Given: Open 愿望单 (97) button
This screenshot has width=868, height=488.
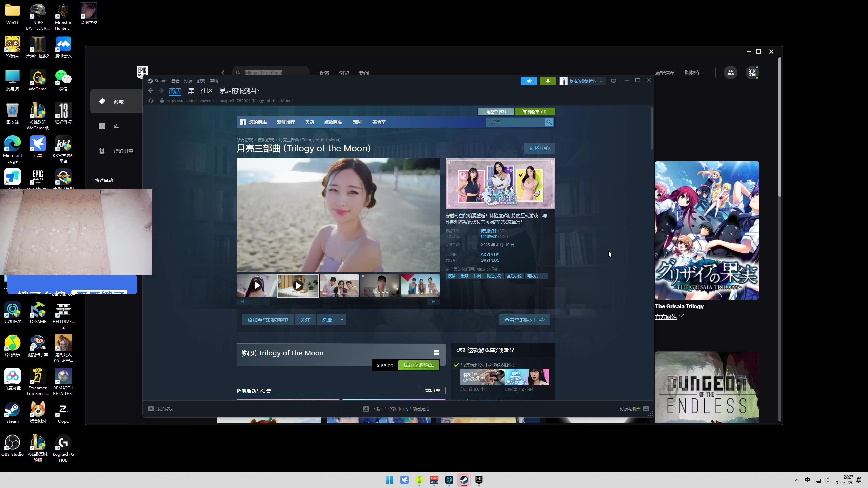Looking at the screenshot, I should pos(496,112).
